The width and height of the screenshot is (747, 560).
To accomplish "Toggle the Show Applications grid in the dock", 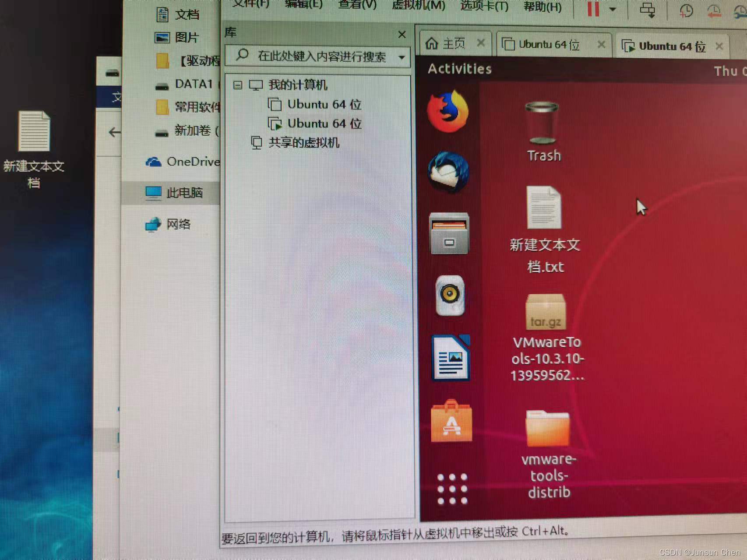I will pos(453,488).
